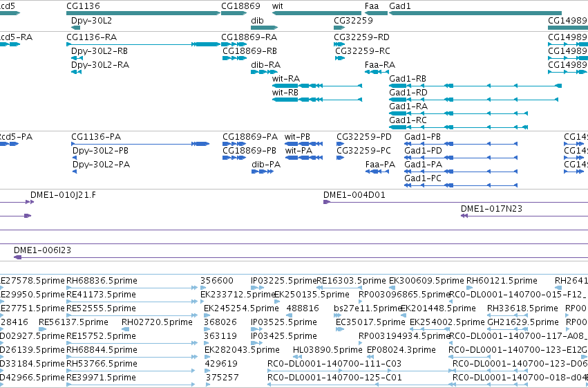The width and height of the screenshot is (588, 388).
Task: Select EST GH21629.5prime
Action: 509,329
